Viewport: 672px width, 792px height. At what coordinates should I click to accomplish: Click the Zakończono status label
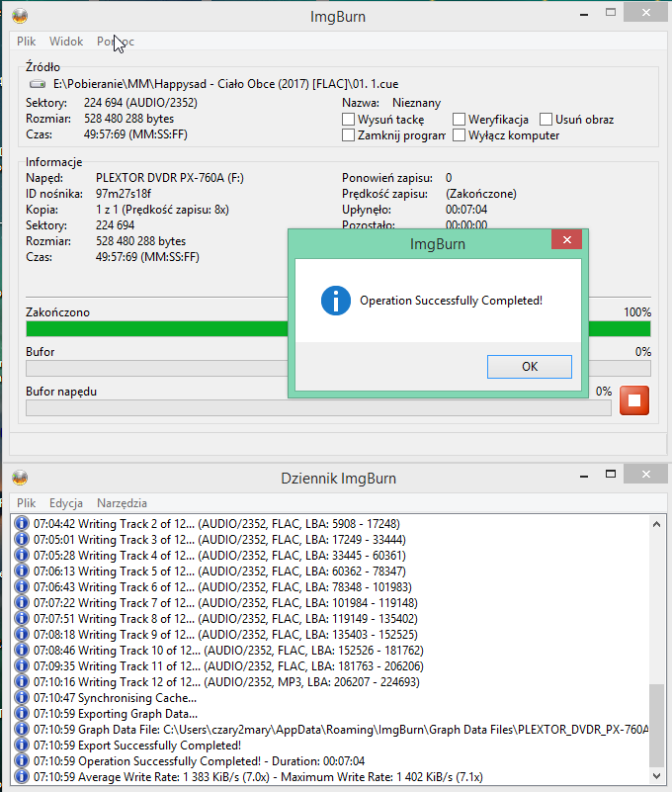tap(57, 312)
